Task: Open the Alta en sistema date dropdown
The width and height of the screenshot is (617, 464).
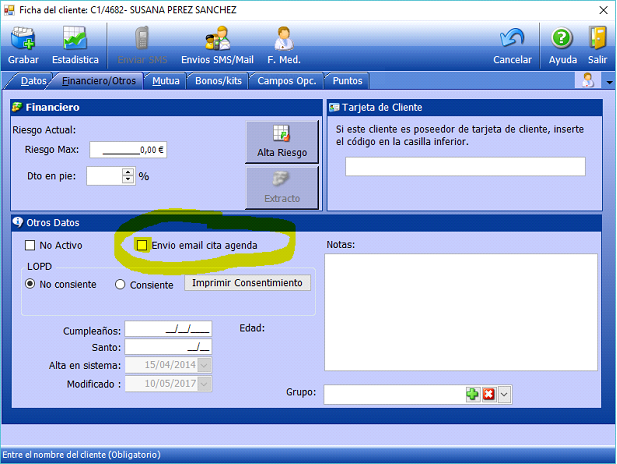Action: 205,365
